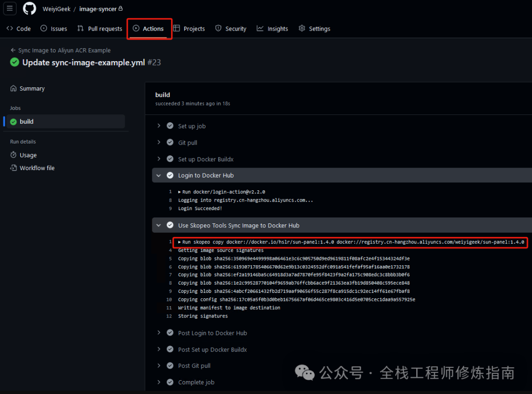The width and height of the screenshot is (532, 394).
Task: Click the private lock icon beside image-syncer
Action: [121, 8]
